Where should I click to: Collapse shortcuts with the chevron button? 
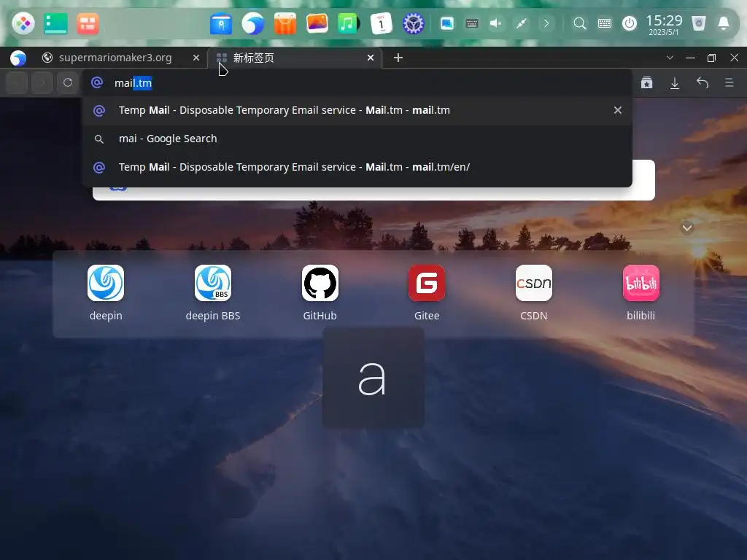click(x=687, y=228)
